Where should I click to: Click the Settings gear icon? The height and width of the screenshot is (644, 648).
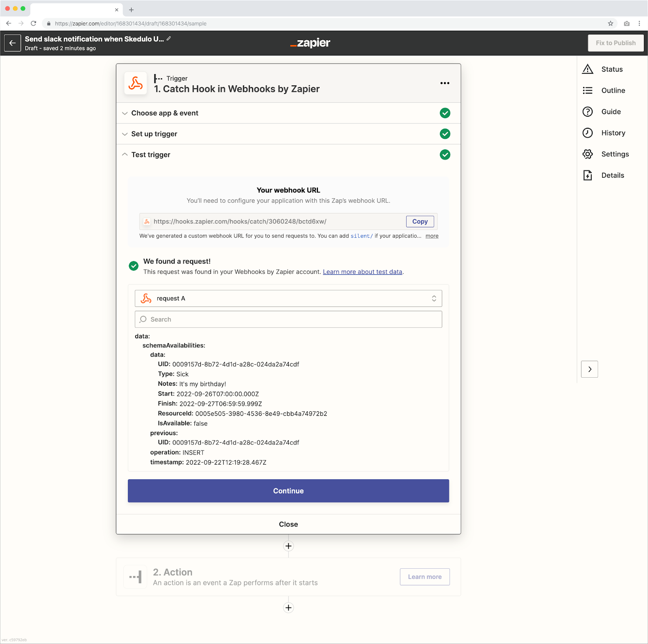[x=588, y=154]
